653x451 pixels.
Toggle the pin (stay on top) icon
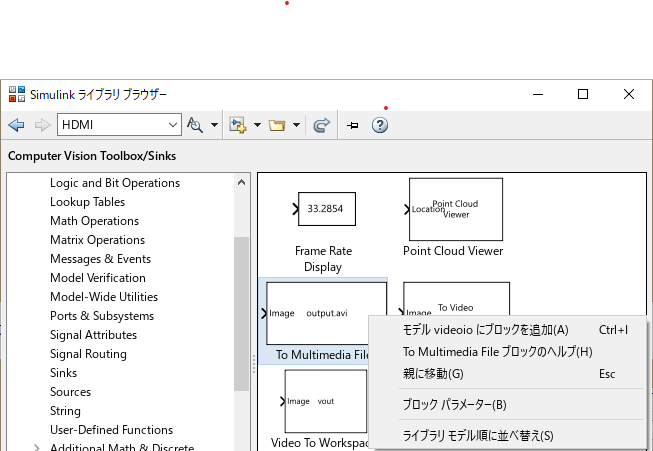(x=353, y=125)
